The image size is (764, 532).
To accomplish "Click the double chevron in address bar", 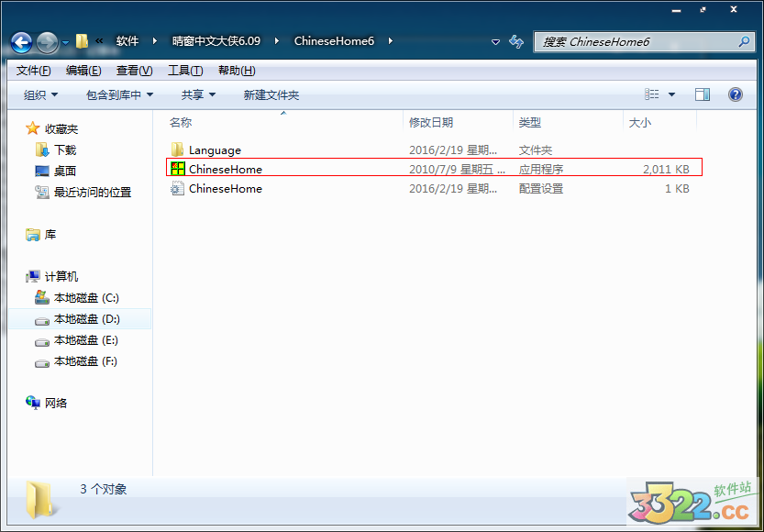I will (x=99, y=41).
